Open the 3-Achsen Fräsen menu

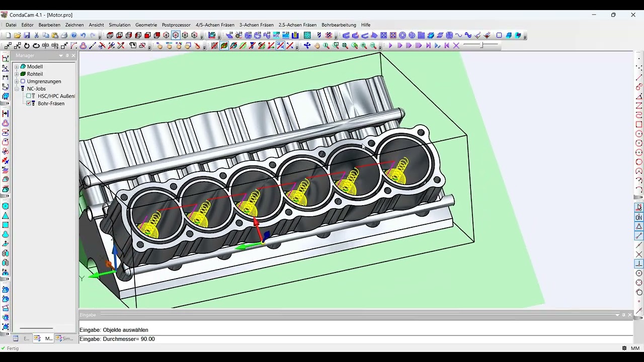pyautogui.click(x=257, y=25)
